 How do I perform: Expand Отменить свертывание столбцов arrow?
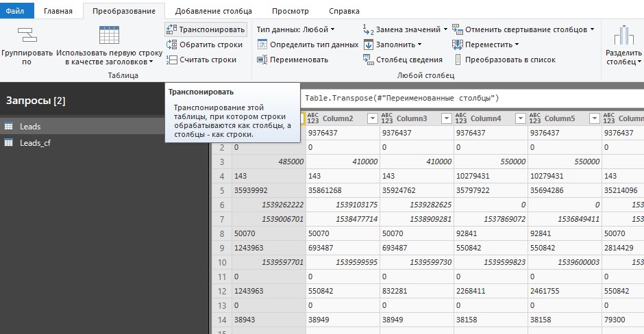[x=592, y=29]
